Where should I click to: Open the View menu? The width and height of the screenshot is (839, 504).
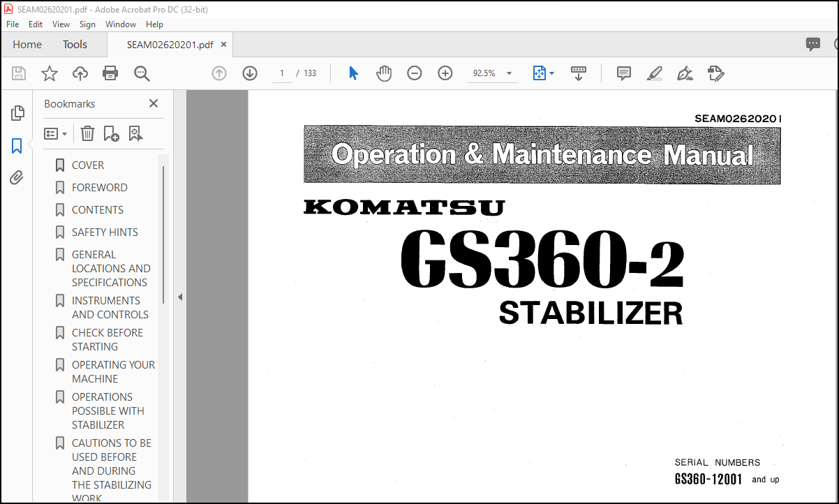coord(61,24)
